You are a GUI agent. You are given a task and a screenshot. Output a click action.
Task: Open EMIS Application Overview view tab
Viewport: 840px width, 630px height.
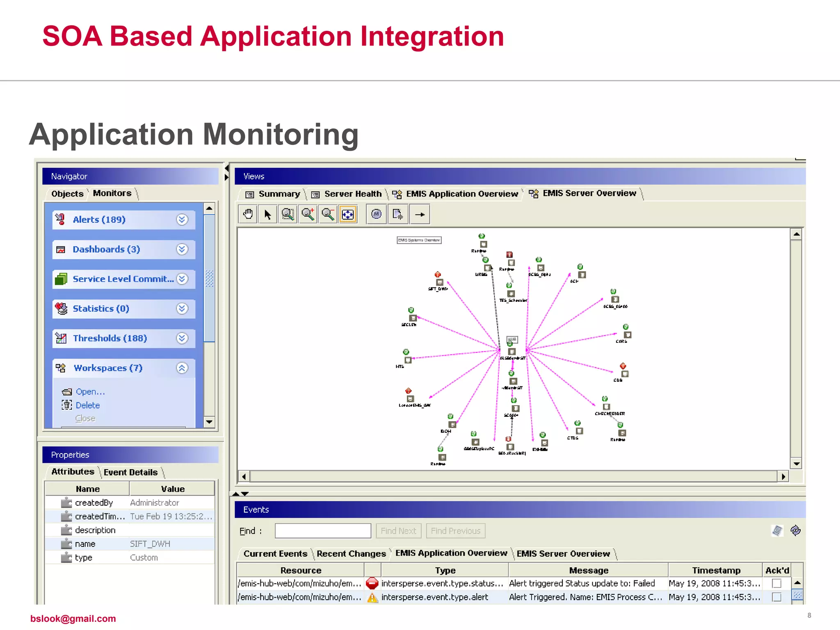coord(455,194)
